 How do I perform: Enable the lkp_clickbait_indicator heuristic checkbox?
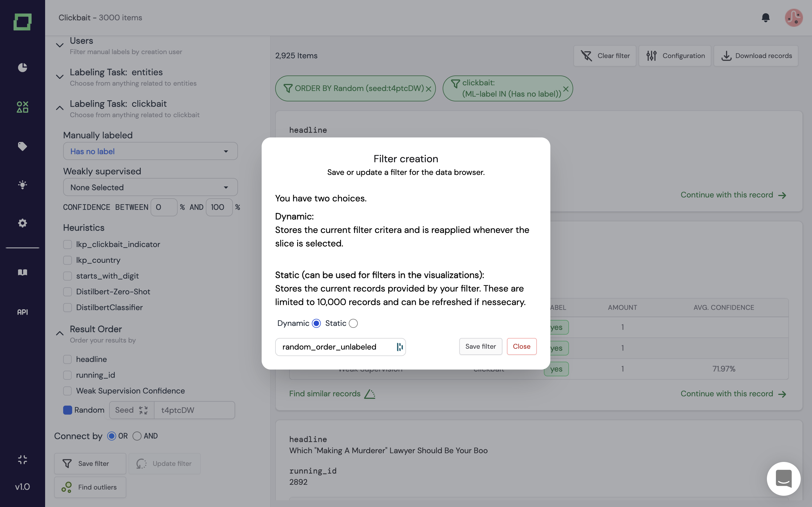click(x=67, y=244)
